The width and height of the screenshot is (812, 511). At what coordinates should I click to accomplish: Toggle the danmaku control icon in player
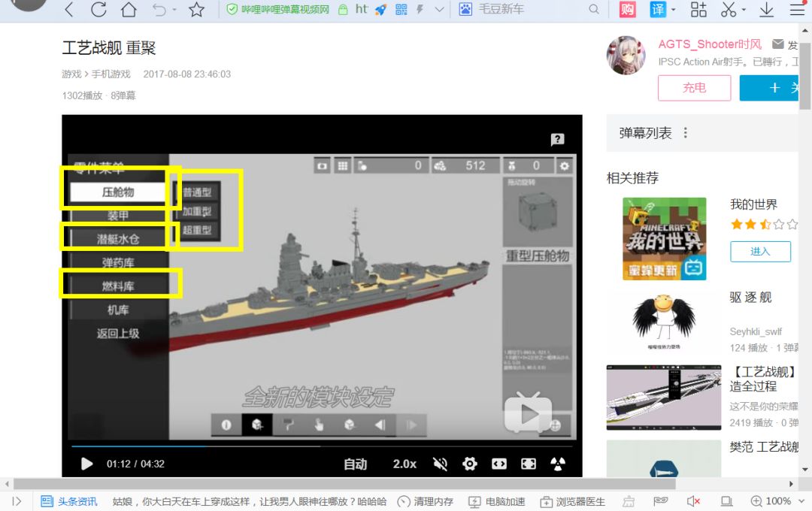click(x=558, y=464)
